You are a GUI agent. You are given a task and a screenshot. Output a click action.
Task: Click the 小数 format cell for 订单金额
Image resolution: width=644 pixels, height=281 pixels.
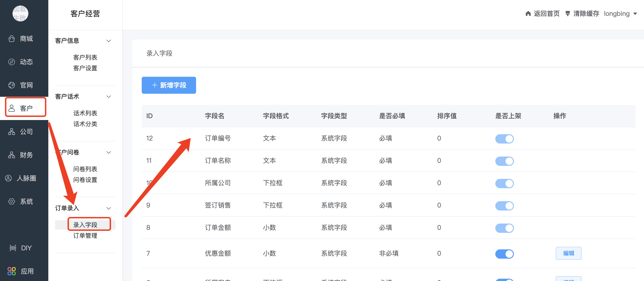269,227
